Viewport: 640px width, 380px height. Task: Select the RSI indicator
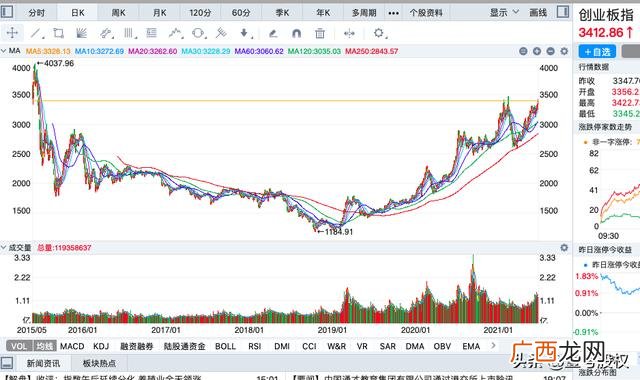click(255, 346)
